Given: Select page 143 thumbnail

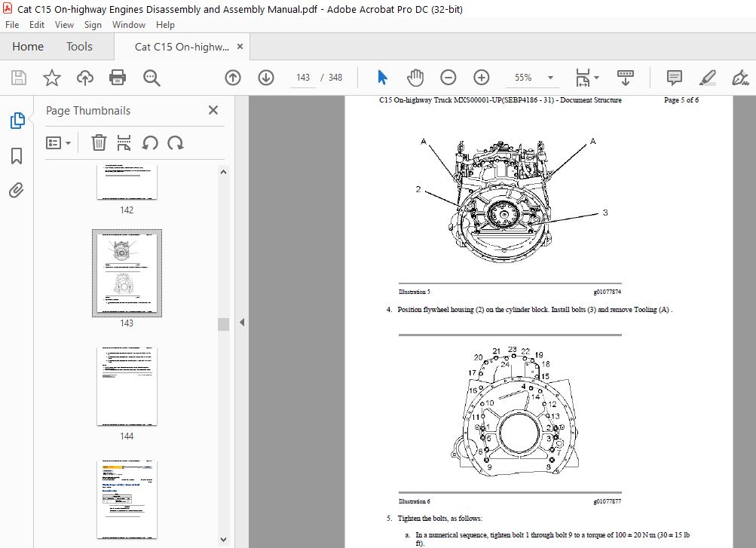Looking at the screenshot, I should tap(127, 273).
